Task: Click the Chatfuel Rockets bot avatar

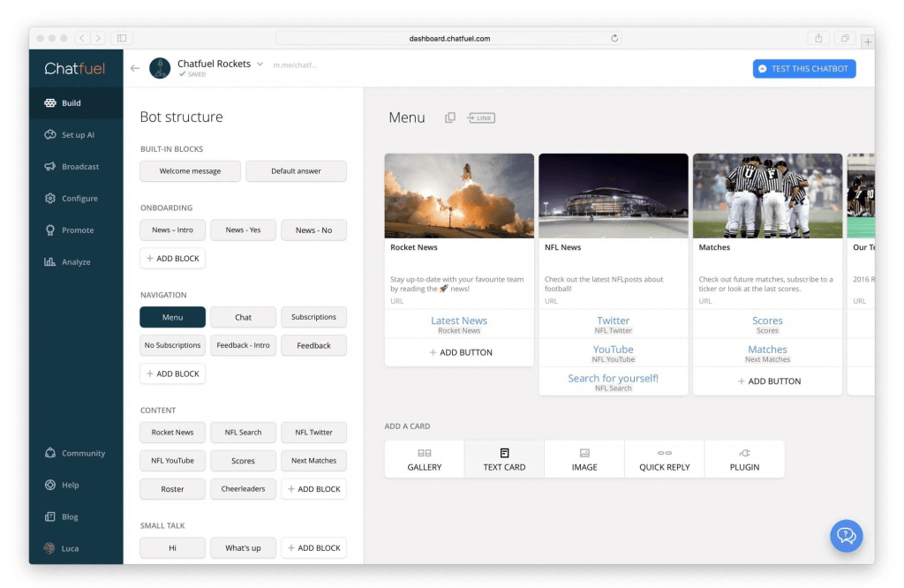Action: tap(160, 68)
